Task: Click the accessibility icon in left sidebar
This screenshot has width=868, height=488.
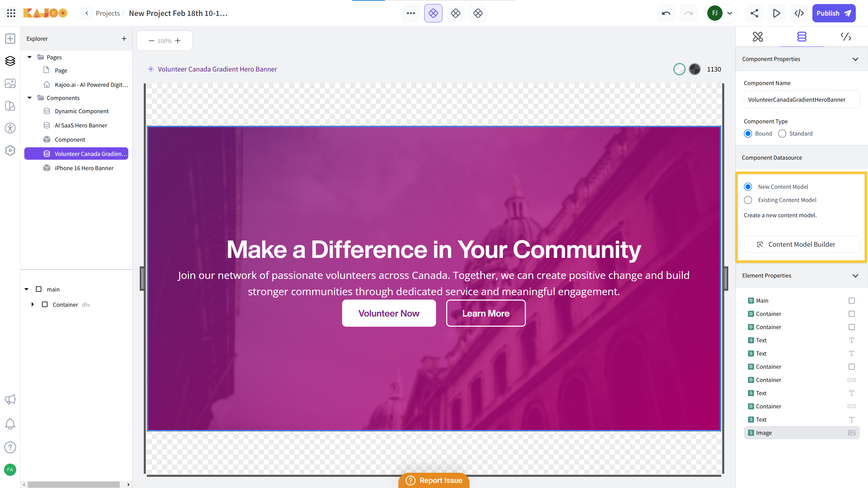Action: click(x=10, y=128)
